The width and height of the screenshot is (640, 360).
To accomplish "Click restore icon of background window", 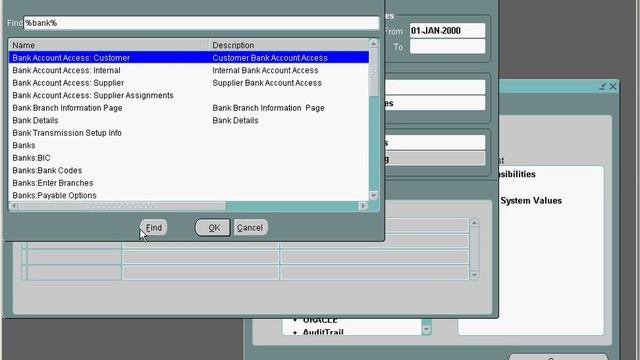I will tap(602, 86).
